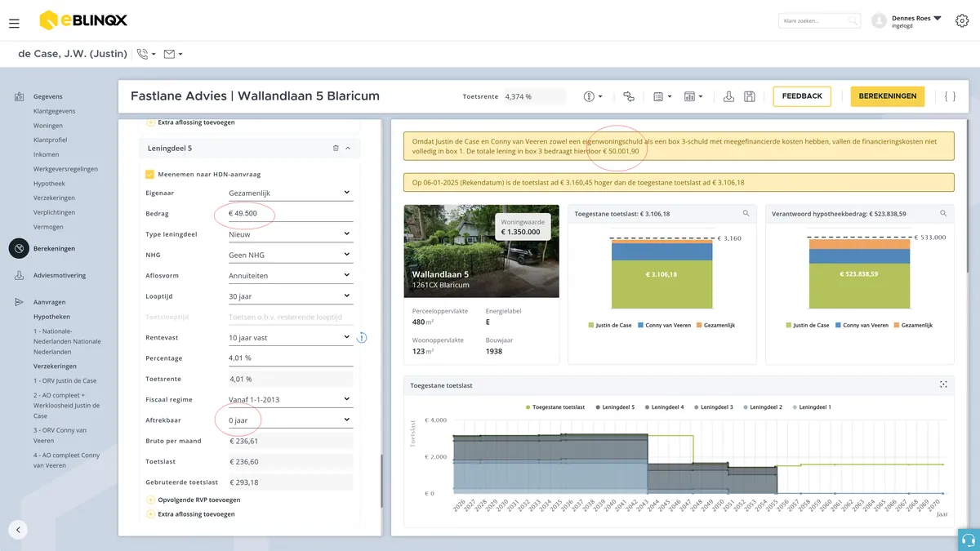Image resolution: width=980 pixels, height=551 pixels.
Task: Click the Bedrag field showing € 49.500
Action: click(289, 214)
